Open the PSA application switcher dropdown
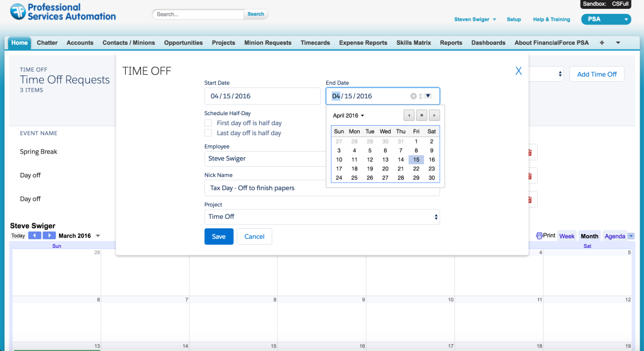 coord(606,19)
